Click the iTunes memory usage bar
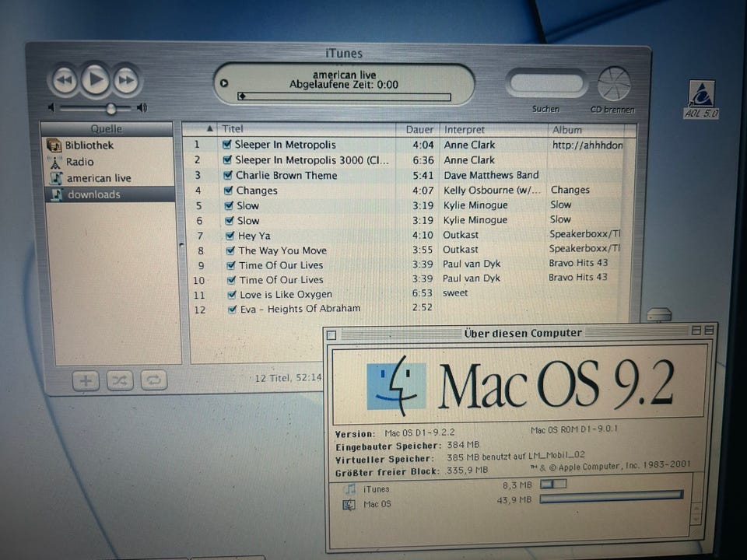Image resolution: width=747 pixels, height=560 pixels. [x=553, y=485]
